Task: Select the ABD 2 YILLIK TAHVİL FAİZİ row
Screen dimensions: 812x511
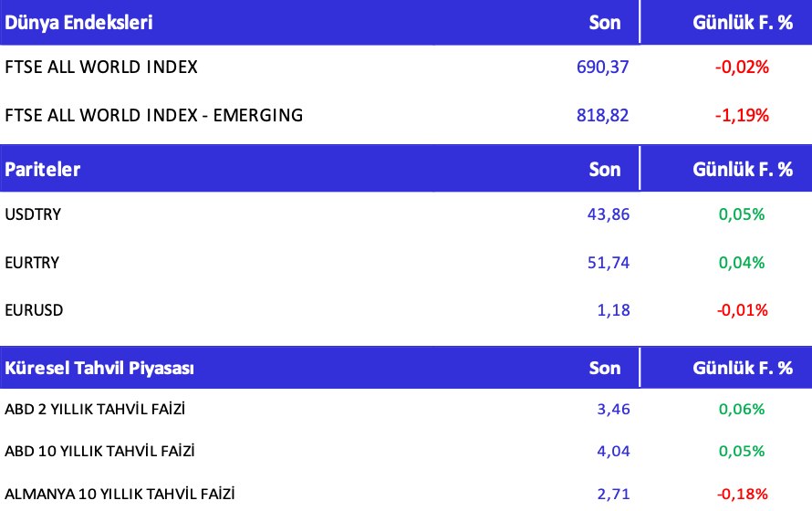Action: [x=95, y=409]
